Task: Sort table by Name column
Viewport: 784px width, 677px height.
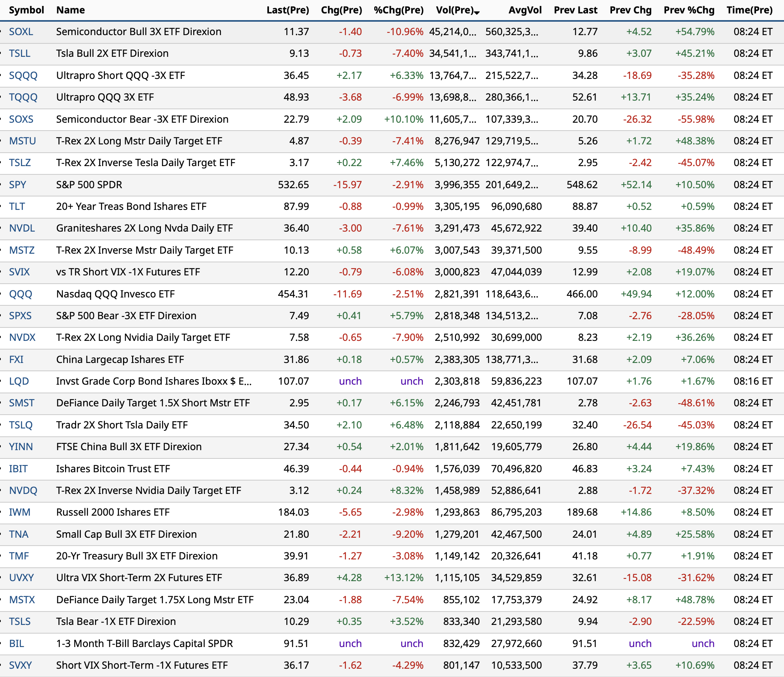Action: point(70,10)
